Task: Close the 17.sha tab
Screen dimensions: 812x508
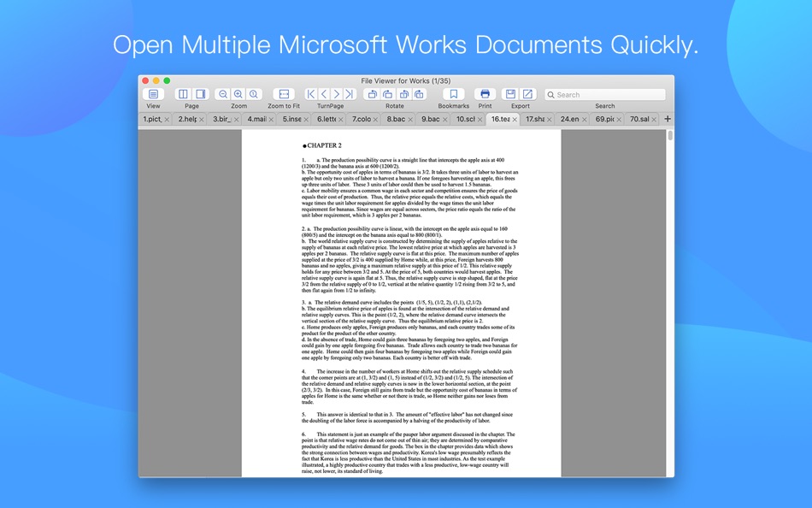Action: pyautogui.click(x=550, y=119)
